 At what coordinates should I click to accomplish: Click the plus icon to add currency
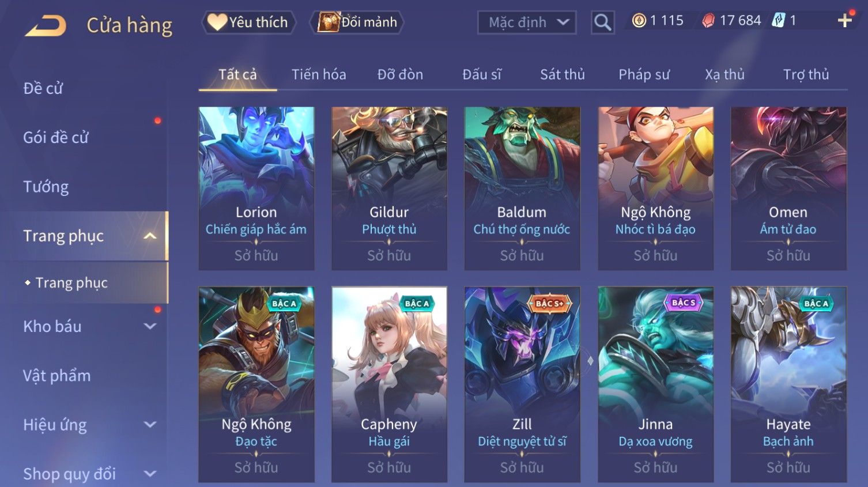[845, 20]
